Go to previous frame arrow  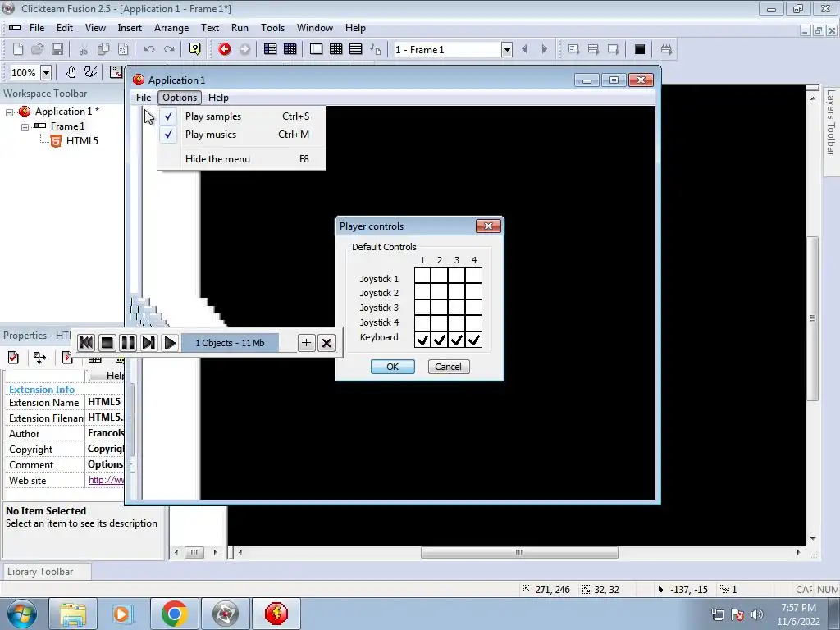tap(524, 49)
